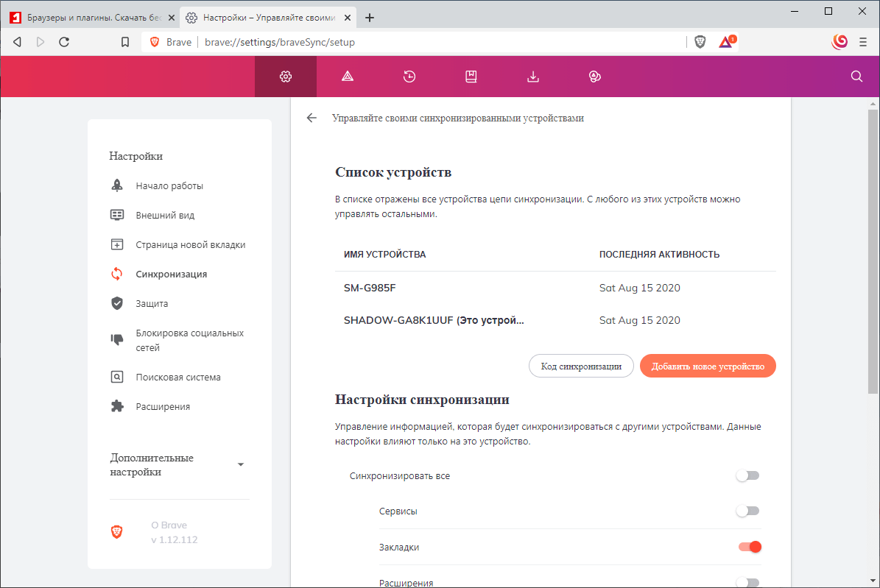880x588 pixels.
Task: Click the Синхронизация sync arrows icon
Action: (x=117, y=274)
